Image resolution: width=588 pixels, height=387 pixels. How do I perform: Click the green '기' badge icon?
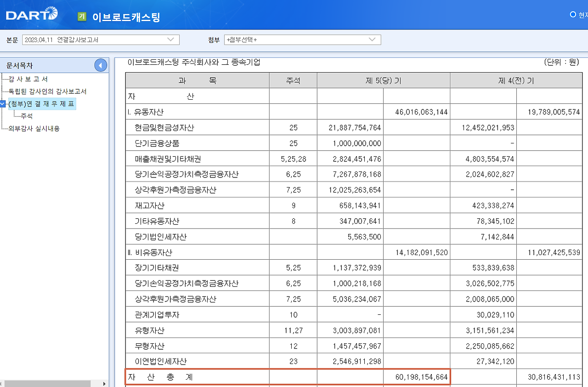82,17
